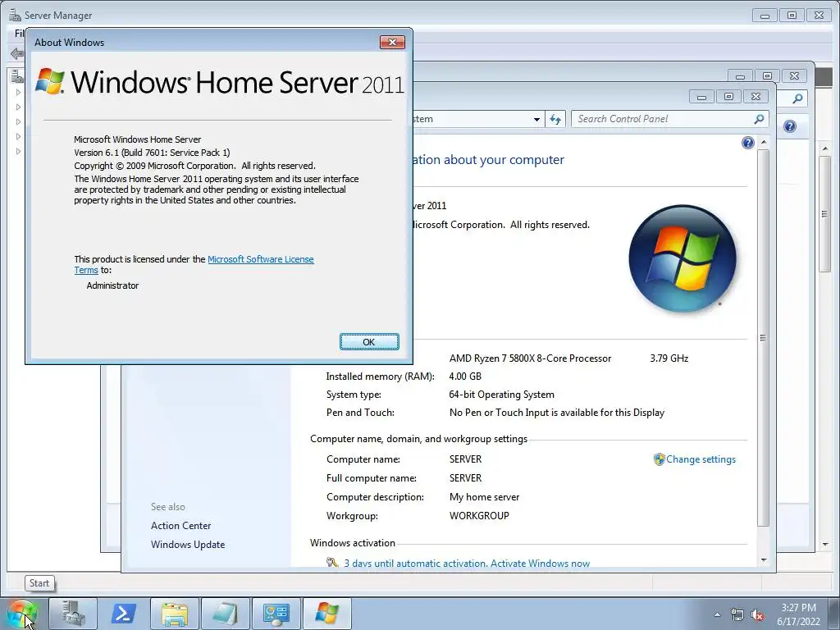Minimize the Server Manager window

tap(765, 16)
